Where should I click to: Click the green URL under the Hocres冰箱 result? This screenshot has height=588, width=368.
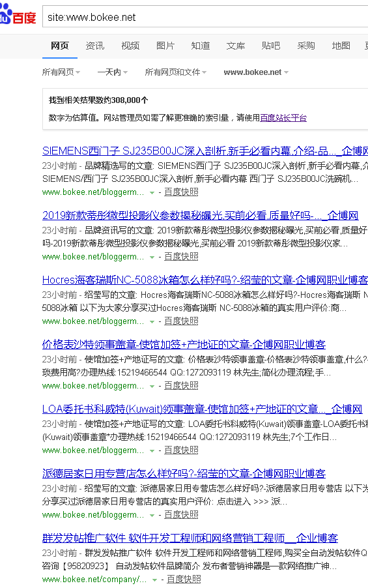(x=93, y=321)
